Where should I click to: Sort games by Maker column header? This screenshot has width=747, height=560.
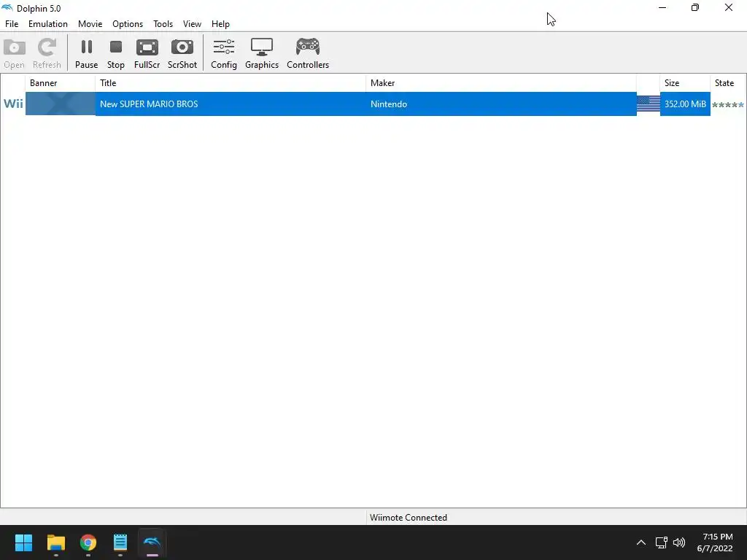pyautogui.click(x=501, y=83)
